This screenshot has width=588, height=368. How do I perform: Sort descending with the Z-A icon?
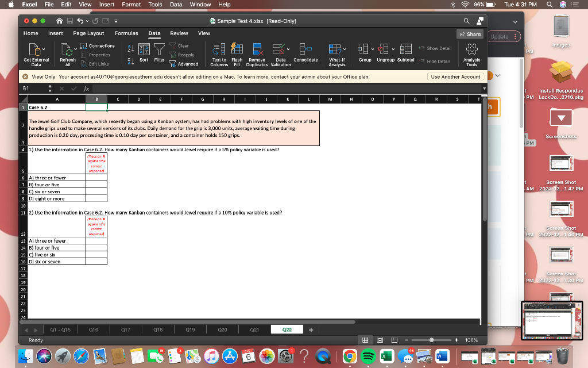click(131, 61)
